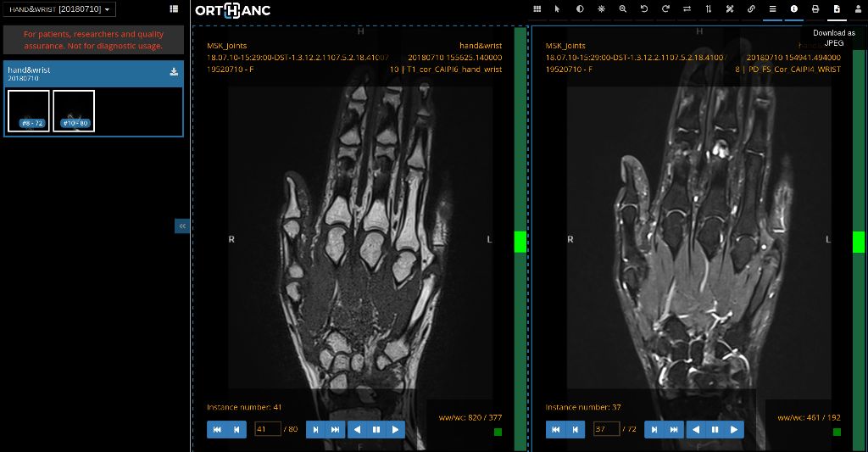Activate the windowing contrast tool
Viewport: 868px width, 452px height.
(580, 9)
